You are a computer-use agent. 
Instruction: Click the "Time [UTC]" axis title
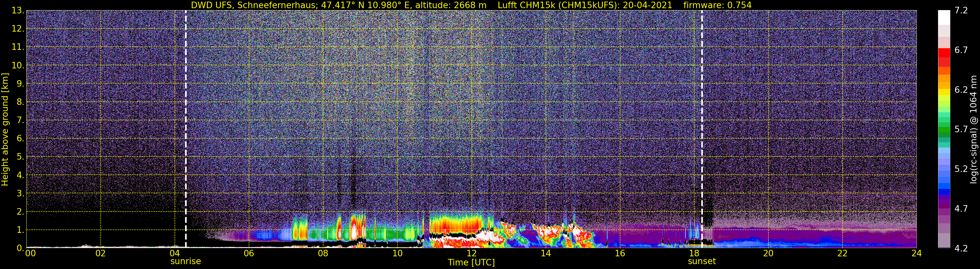click(x=471, y=262)
